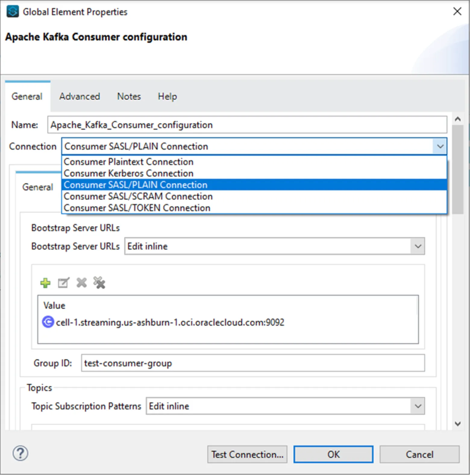This screenshot has width=470, height=476.
Task: Click the Group ID input field
Action: (x=253, y=363)
